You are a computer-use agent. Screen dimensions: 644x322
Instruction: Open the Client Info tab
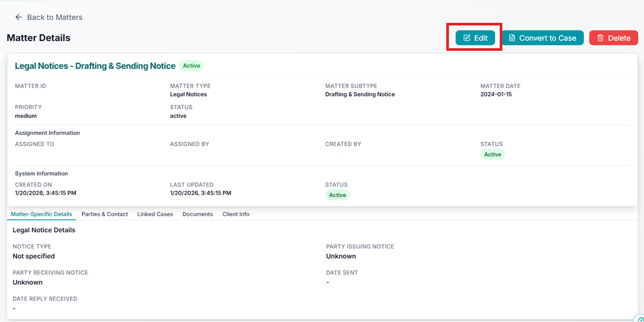(x=236, y=214)
